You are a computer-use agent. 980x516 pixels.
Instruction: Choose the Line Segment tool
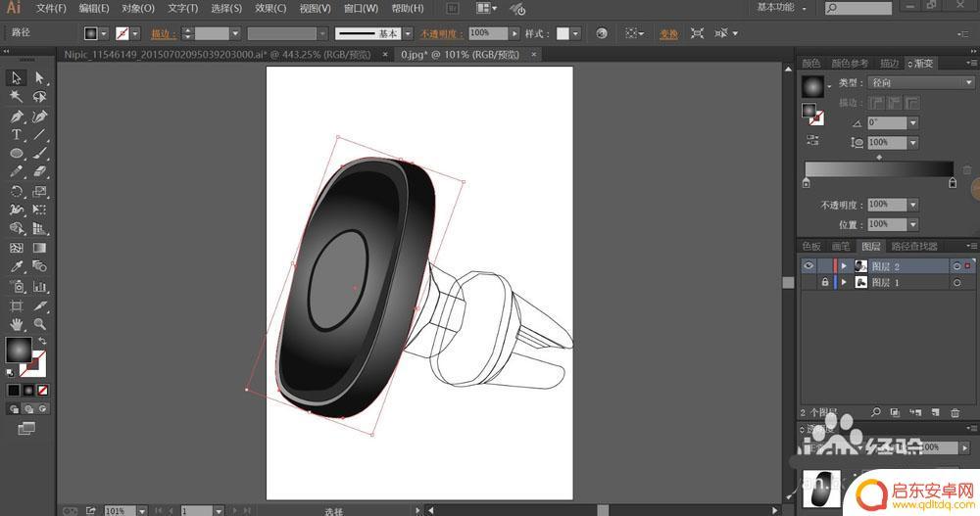point(39,134)
